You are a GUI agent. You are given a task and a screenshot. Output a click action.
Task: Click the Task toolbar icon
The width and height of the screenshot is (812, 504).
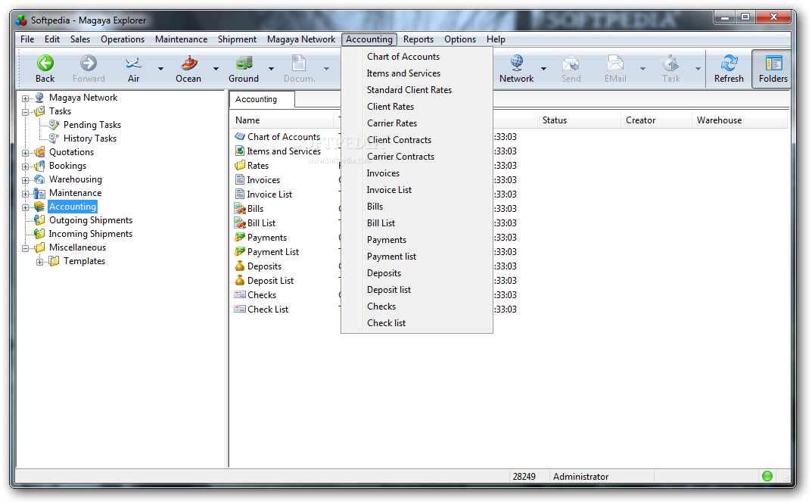pos(670,64)
